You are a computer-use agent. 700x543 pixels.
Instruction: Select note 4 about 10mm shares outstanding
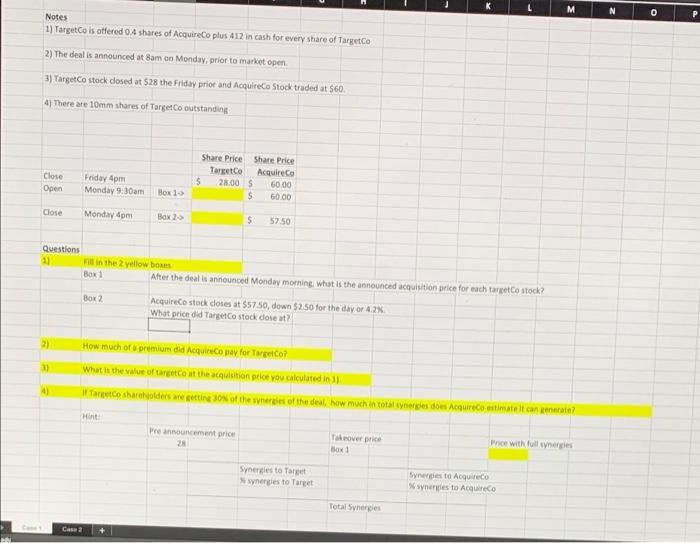pos(136,106)
